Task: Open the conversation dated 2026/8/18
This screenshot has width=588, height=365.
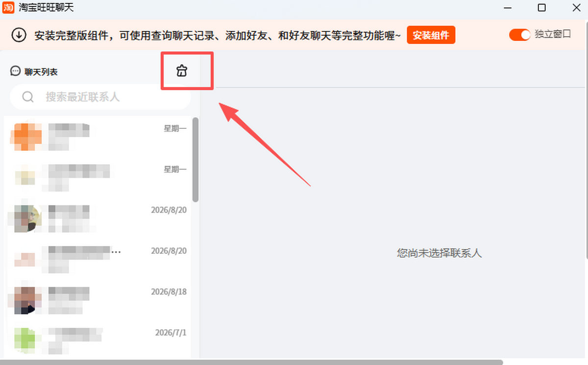Action: (98, 300)
